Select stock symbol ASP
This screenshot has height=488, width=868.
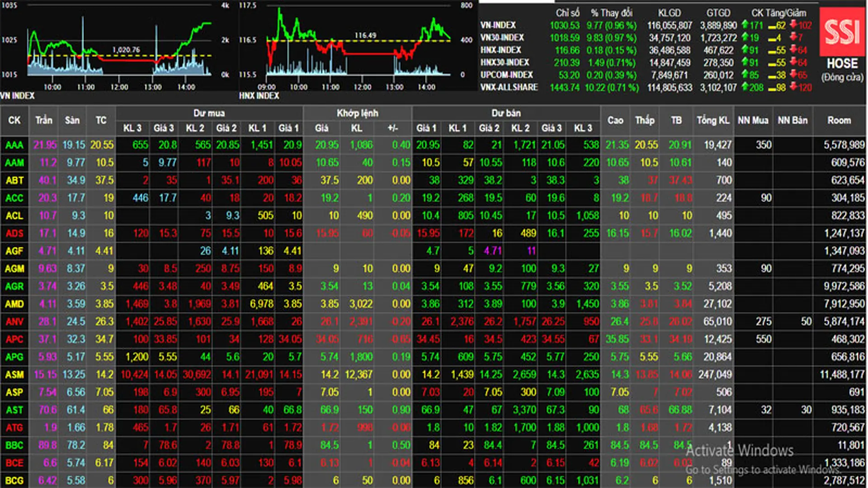14,392
